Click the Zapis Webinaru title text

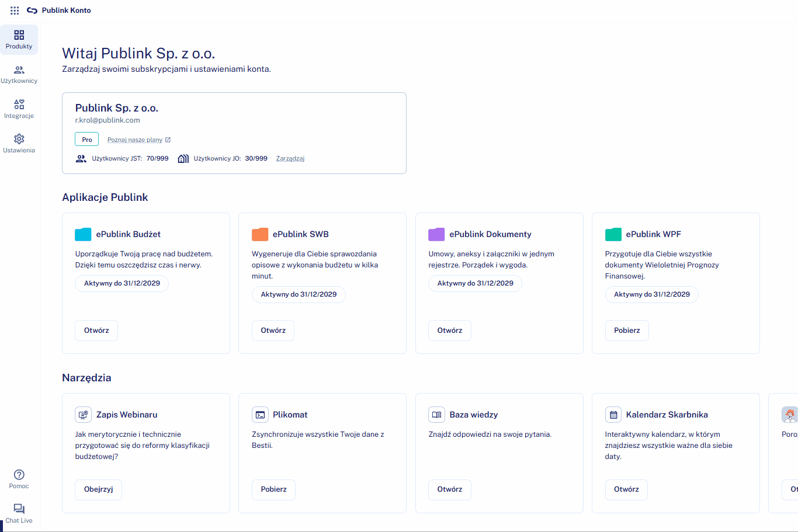coord(127,415)
